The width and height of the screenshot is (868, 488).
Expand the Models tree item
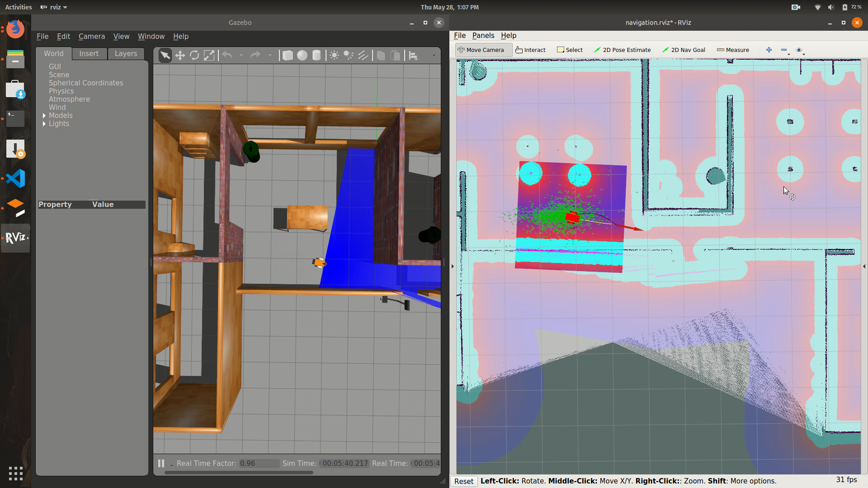[44, 116]
